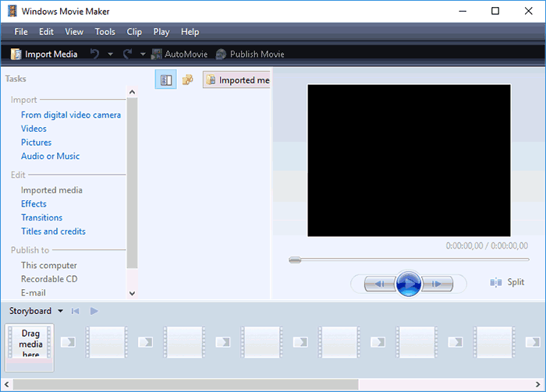Viewport: 546px width, 392px height.
Task: Select the 'Drag media here' storyboard cell
Action: pos(30,348)
